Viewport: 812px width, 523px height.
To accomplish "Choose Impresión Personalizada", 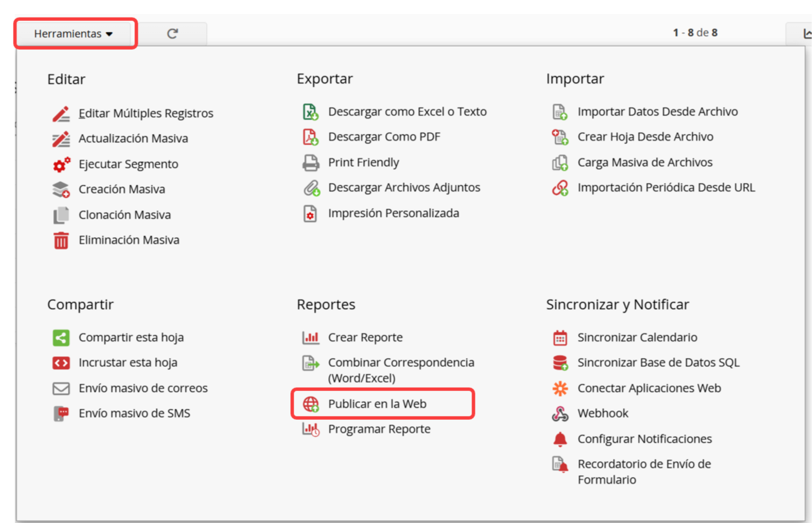I will pyautogui.click(x=394, y=213).
